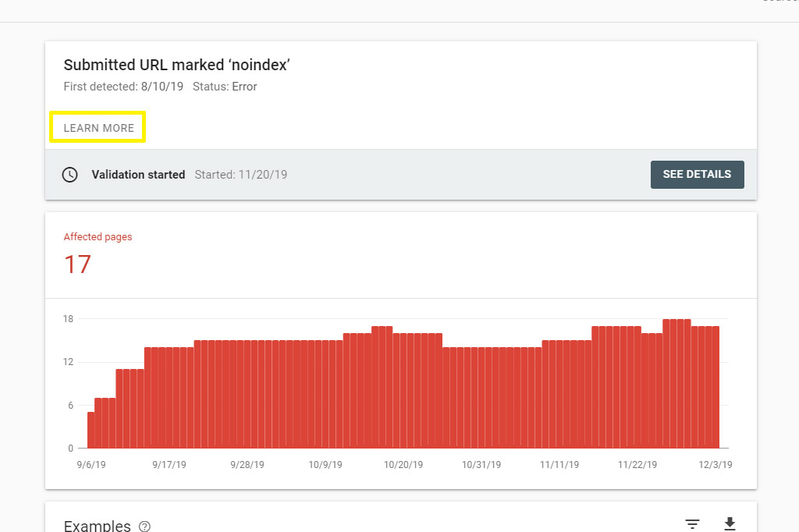Click the LEARN MORE link
The height and width of the screenshot is (532, 799).
coord(98,128)
